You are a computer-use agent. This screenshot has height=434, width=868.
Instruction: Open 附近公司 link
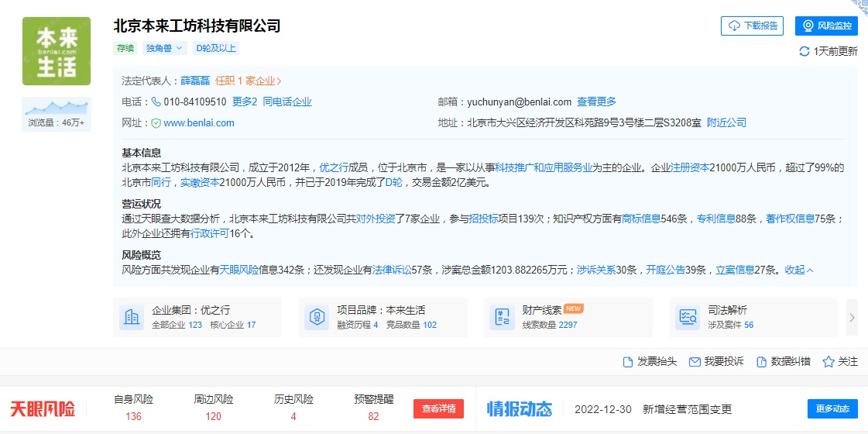tap(726, 123)
